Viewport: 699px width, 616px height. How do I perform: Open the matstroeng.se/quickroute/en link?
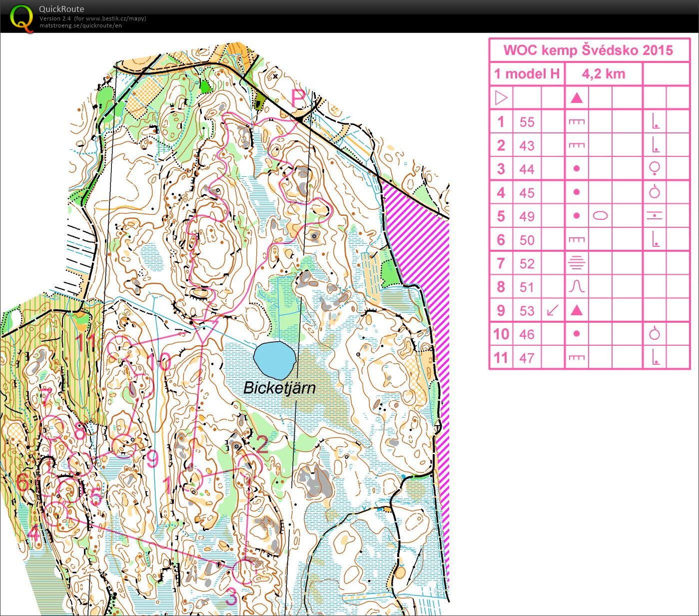point(80,25)
